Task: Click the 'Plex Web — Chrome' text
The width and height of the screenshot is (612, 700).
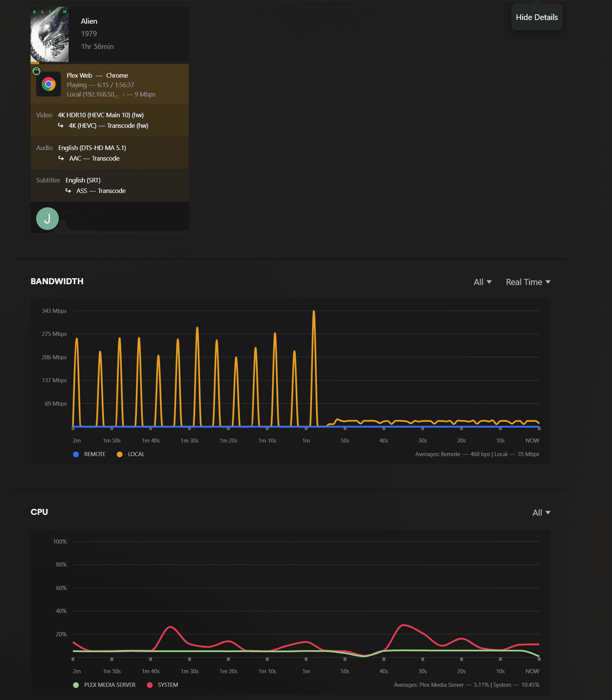Action: coord(98,75)
